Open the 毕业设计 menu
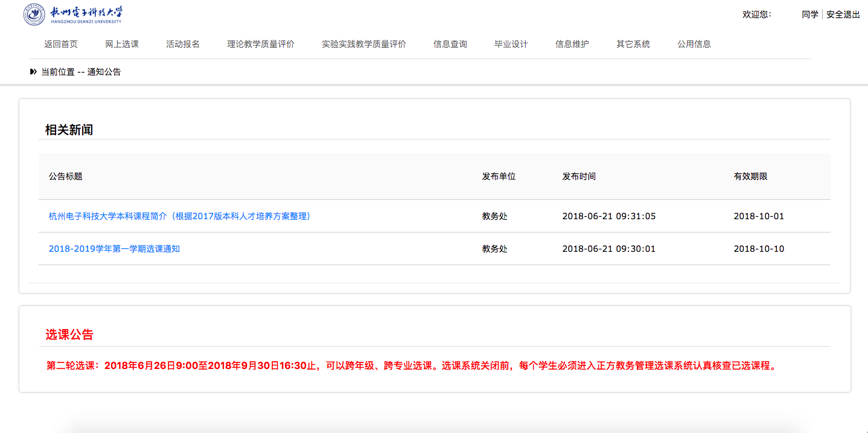 (x=511, y=44)
